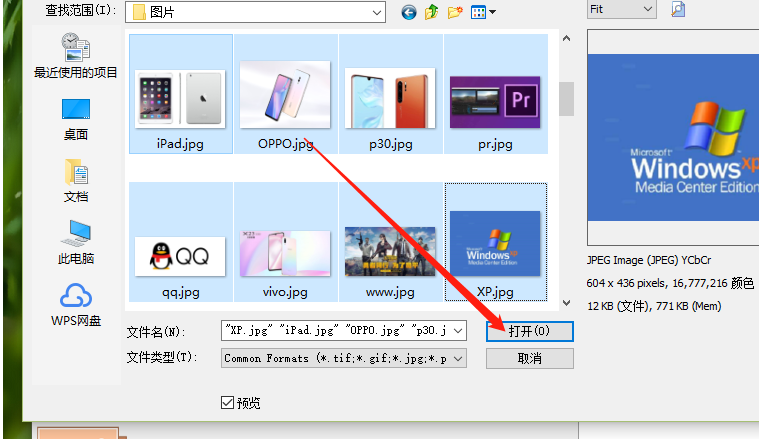Click the file list scroll up arrow
The image size is (764, 445).
pyautogui.click(x=566, y=38)
